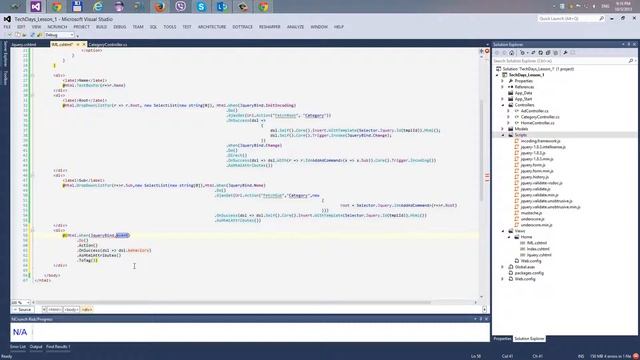
Task: Click the Home icon in Solution Explorer toolbar
Action: pos(511,53)
